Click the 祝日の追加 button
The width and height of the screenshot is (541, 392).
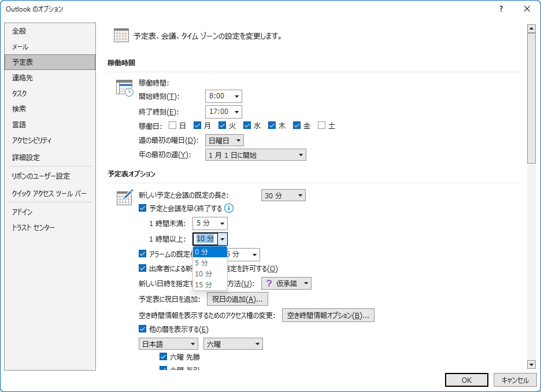237,299
